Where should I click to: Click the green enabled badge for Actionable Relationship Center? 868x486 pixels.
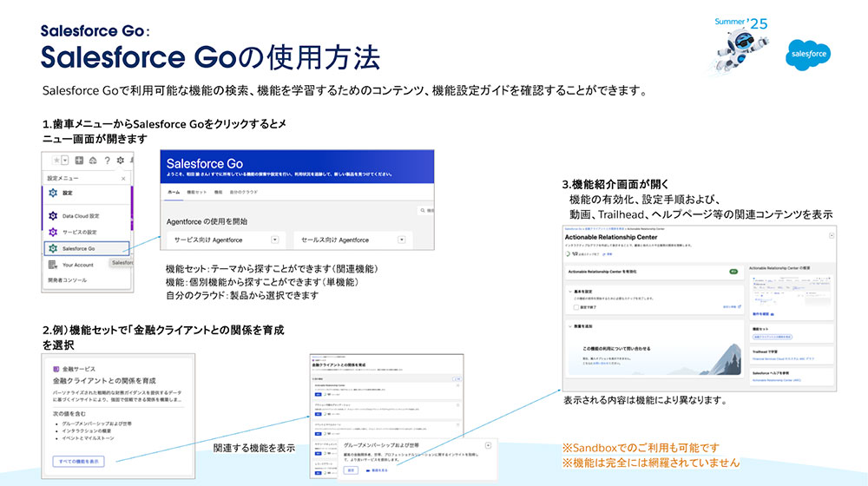(x=733, y=272)
